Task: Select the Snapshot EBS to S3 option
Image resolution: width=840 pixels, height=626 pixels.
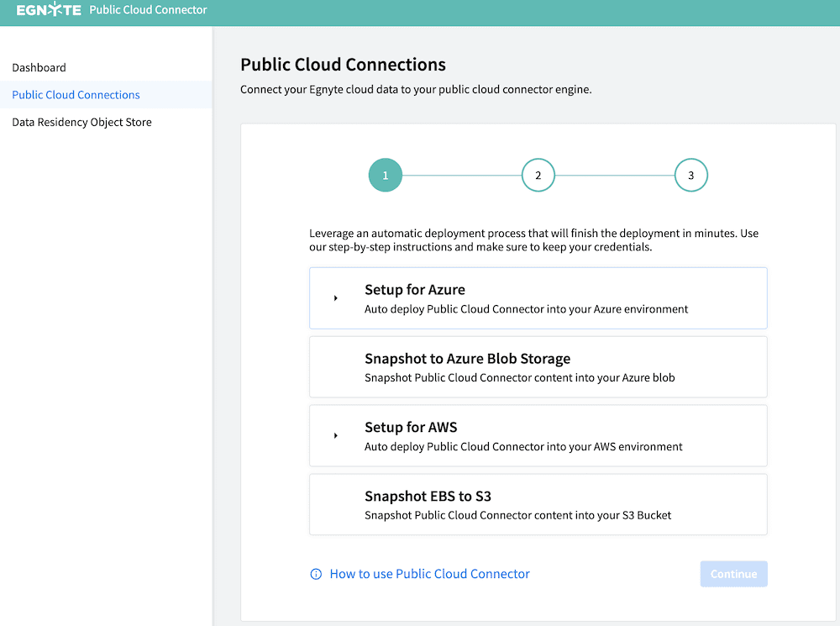Action: pyautogui.click(x=538, y=504)
